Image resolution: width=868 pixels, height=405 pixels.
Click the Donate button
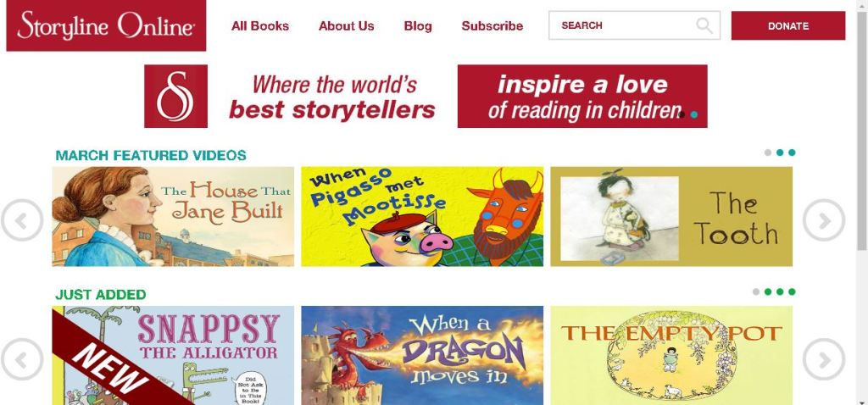788,25
